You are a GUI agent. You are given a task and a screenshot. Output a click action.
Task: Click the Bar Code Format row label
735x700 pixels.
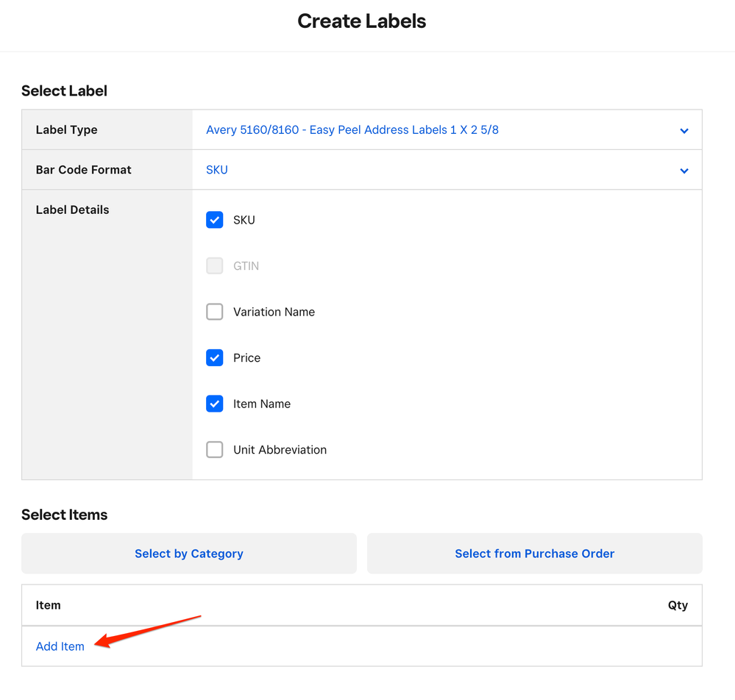(x=84, y=170)
